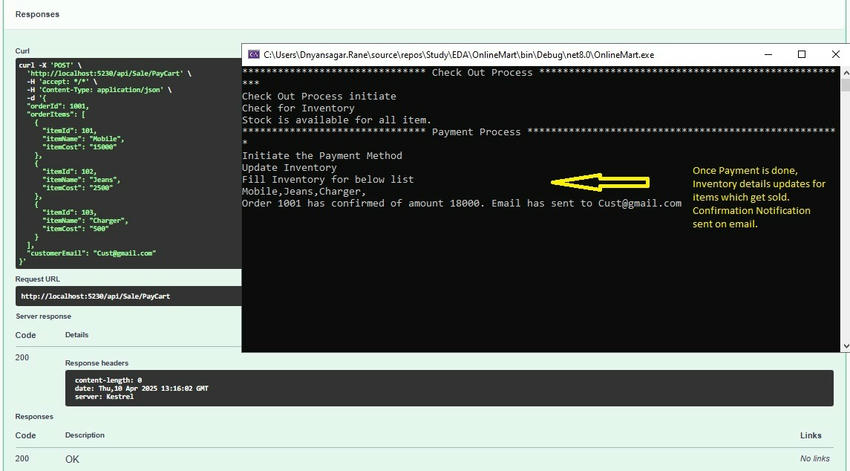Screen dimensions: 850x471
Task: Click console line 'Check for Inventory'
Action: tap(298, 108)
